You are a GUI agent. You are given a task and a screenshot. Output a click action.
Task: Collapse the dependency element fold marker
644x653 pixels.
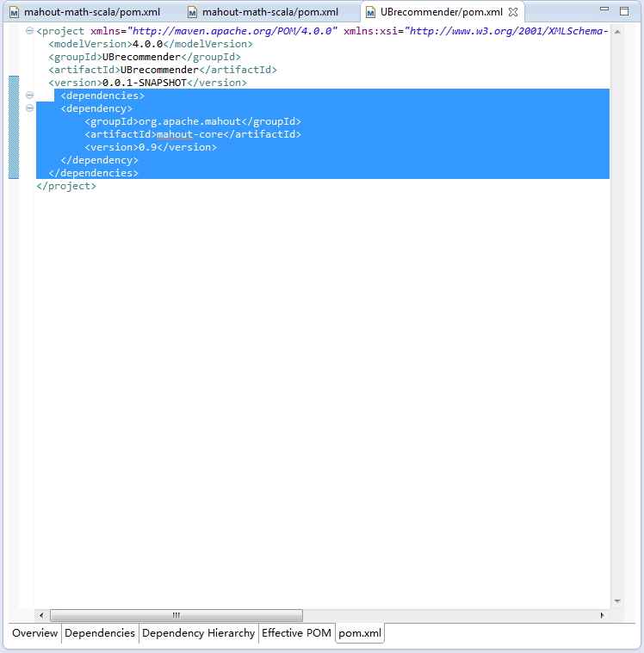click(x=30, y=108)
